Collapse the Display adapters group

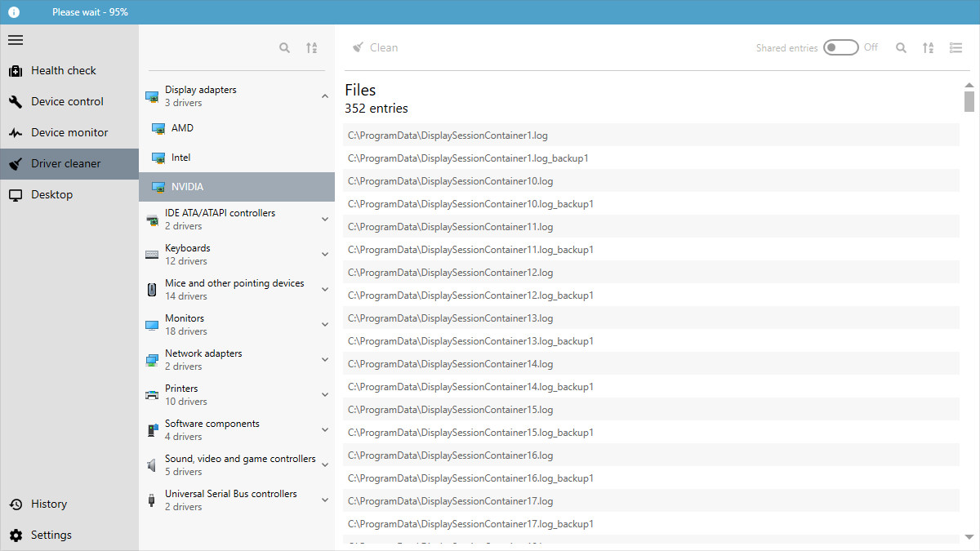pyautogui.click(x=324, y=96)
